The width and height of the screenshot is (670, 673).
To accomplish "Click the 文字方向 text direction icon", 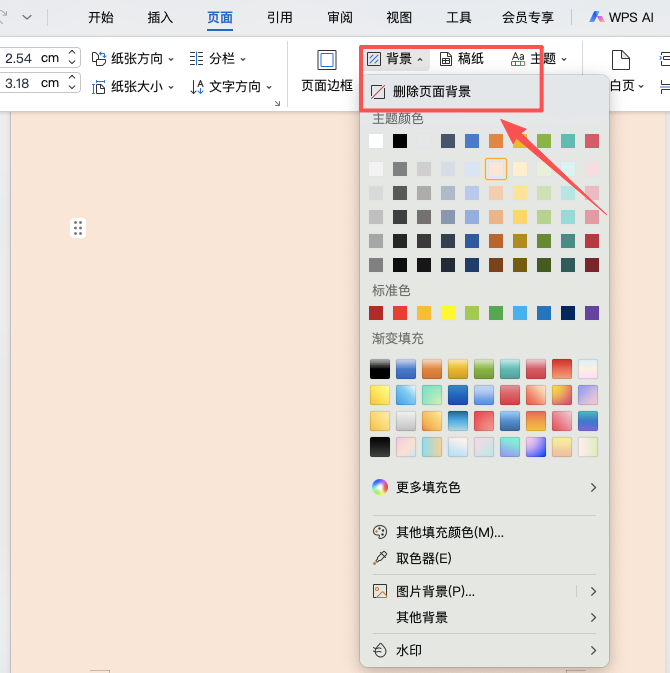I will pyautogui.click(x=197, y=87).
